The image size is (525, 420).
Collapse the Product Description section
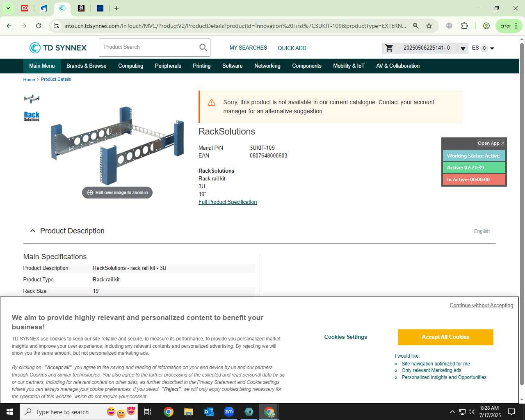[x=33, y=231]
